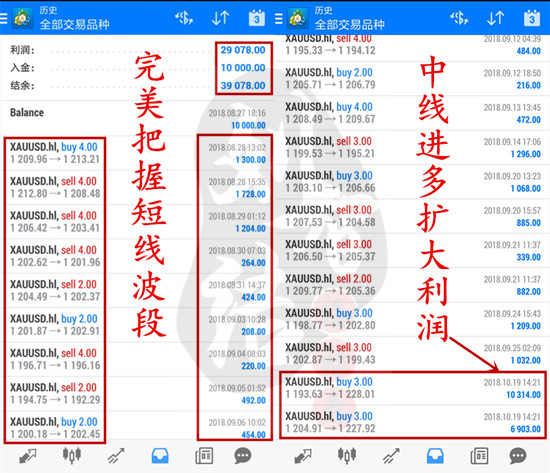Select the Balance 10 000.00 deposit row
This screenshot has height=473, width=550.
point(138,119)
